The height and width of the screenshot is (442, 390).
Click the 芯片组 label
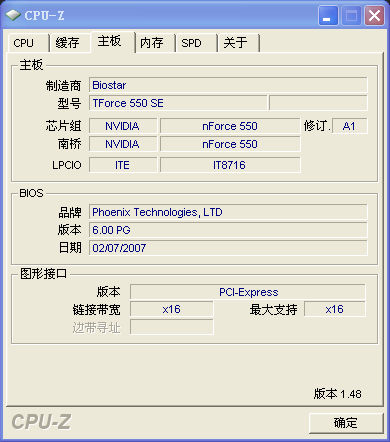tap(63, 126)
